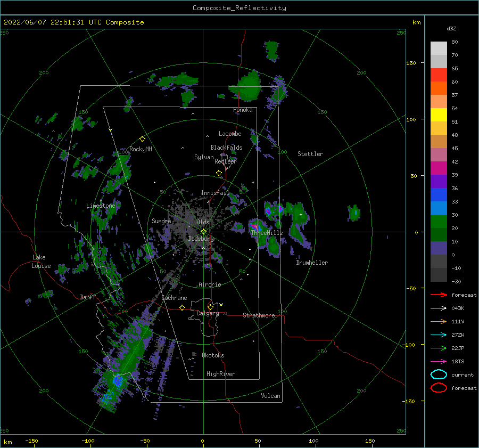Click the Ponoka town label
Viewport: 479px width, 448px height.
pos(243,110)
